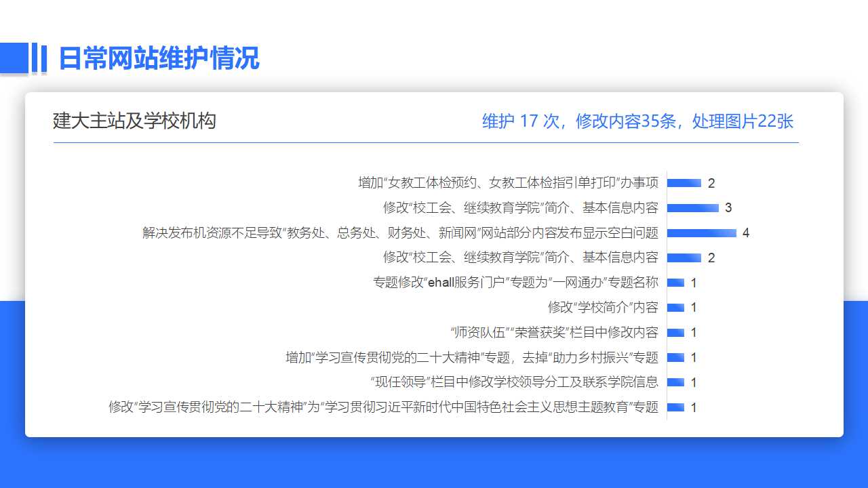Click value 1 for ehall服务门户 row
The image size is (868, 488).
694,283
